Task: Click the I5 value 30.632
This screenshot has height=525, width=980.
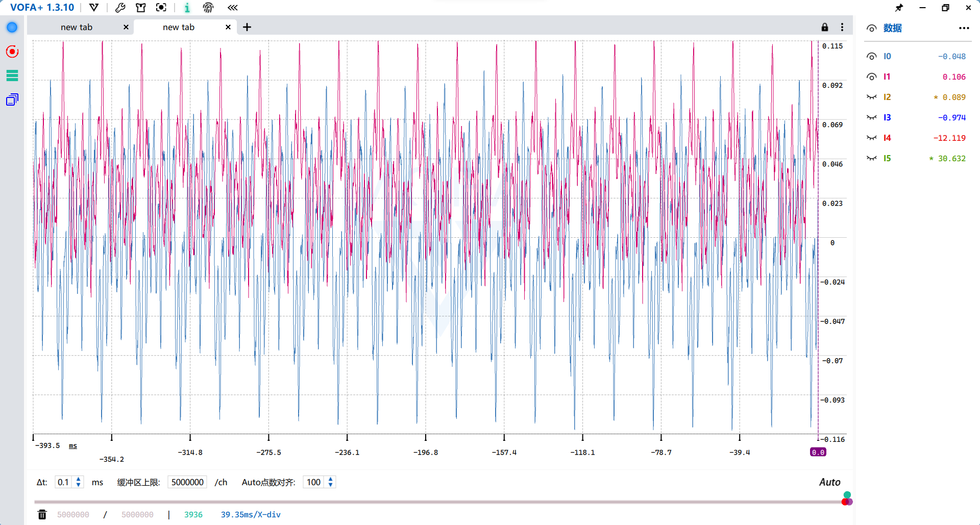Action: point(952,159)
